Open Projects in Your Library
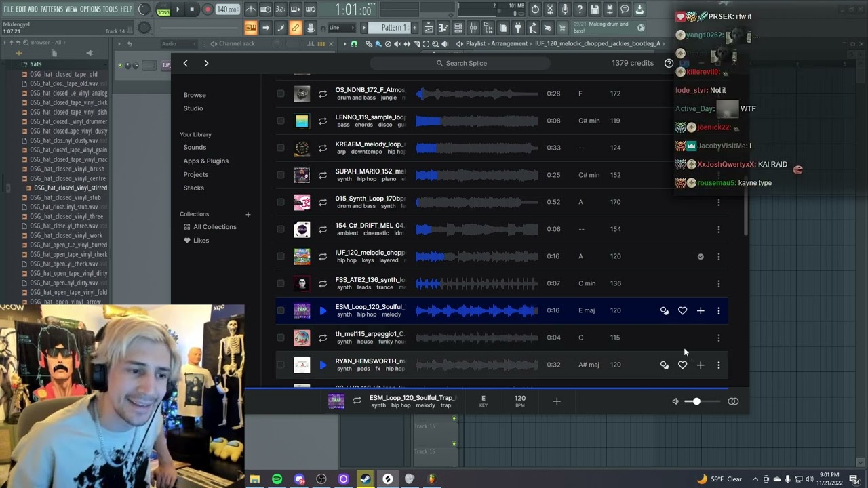 [x=196, y=174]
